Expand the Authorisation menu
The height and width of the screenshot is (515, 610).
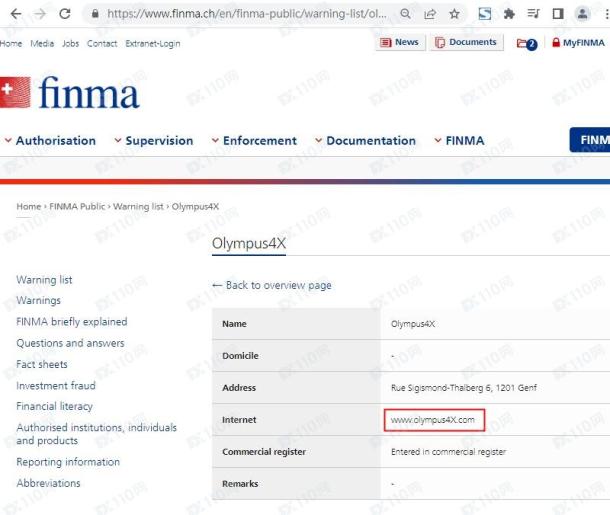coord(51,140)
